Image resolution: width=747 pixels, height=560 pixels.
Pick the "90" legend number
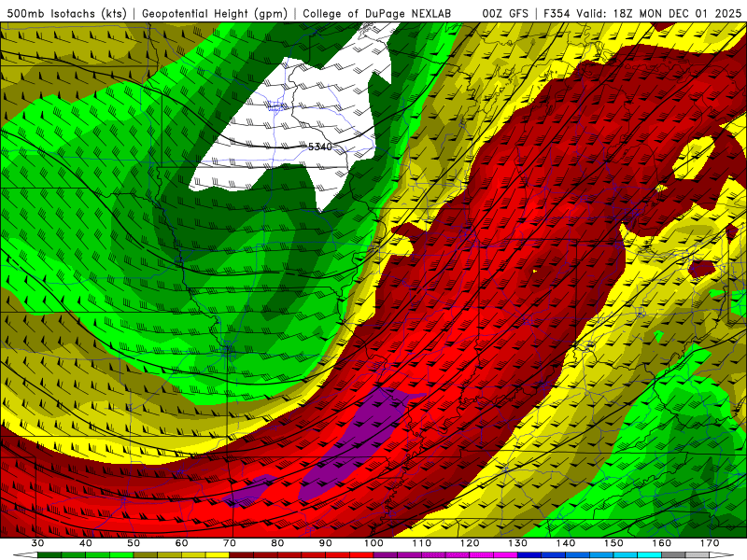coord(326,543)
